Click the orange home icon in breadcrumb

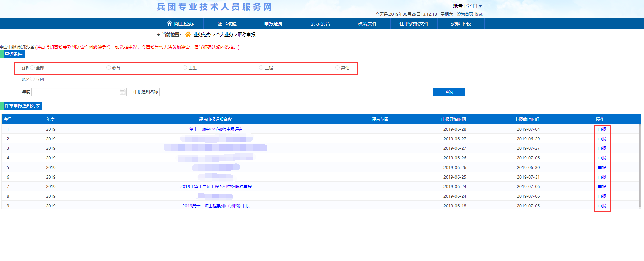188,35
